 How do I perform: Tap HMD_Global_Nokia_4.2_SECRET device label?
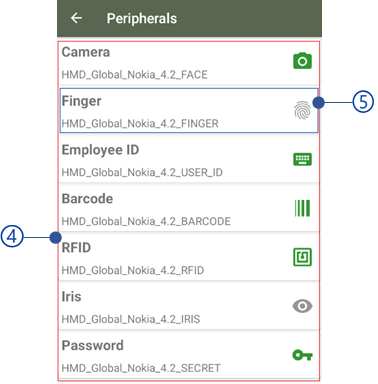tap(141, 368)
